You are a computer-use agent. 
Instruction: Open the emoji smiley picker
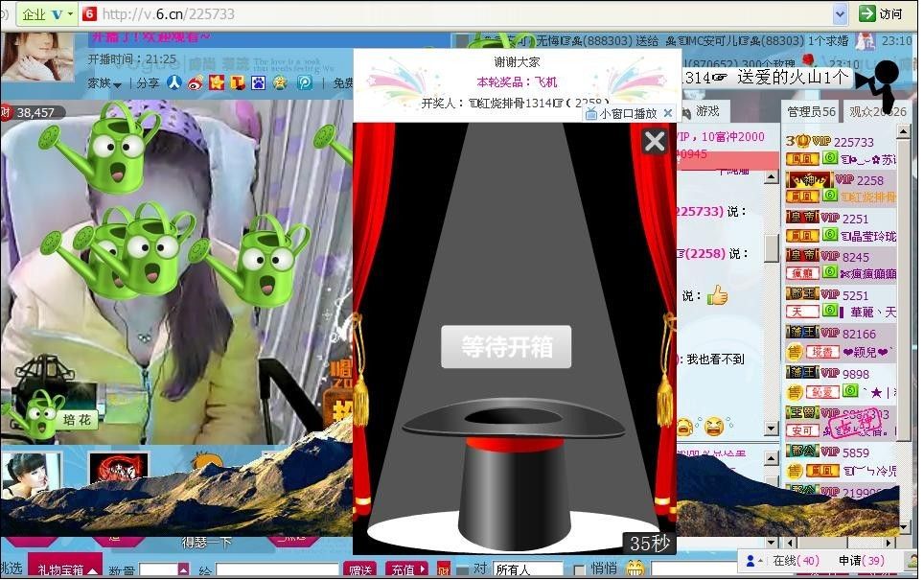(635, 568)
